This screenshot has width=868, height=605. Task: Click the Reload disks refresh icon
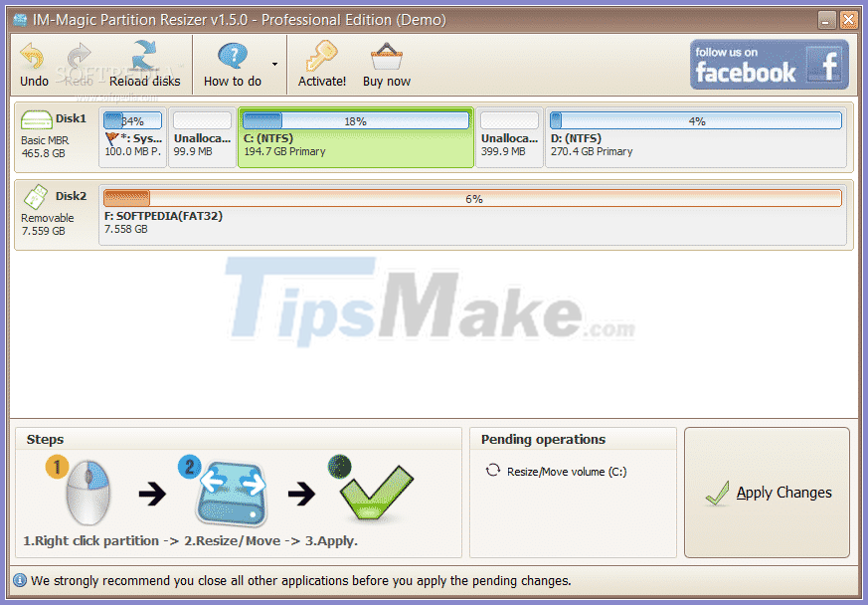click(145, 56)
